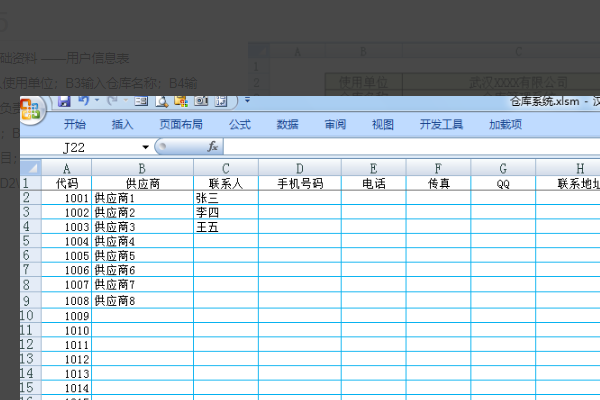Click the 代码 header cell
Viewport: 600px width, 400px height.
point(67,183)
